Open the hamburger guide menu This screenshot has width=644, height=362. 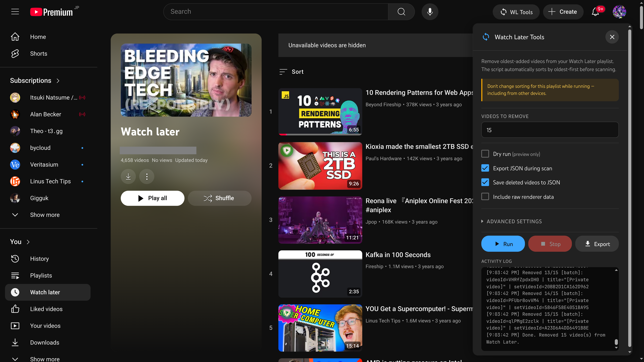pos(15,12)
